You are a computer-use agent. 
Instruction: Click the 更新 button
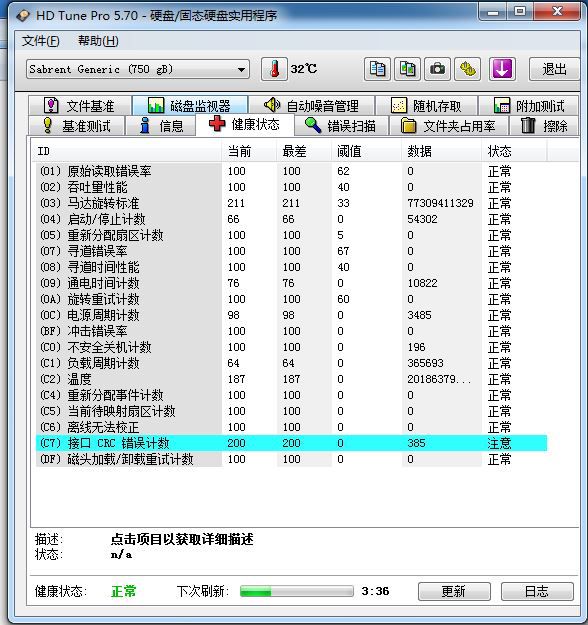(x=454, y=591)
